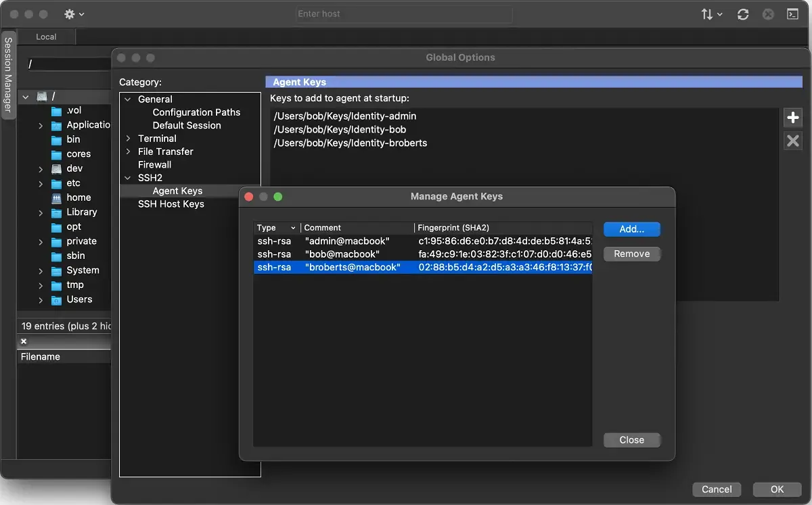Select the "broberts@macbook" key row
The height and width of the screenshot is (505, 812).
[423, 268]
